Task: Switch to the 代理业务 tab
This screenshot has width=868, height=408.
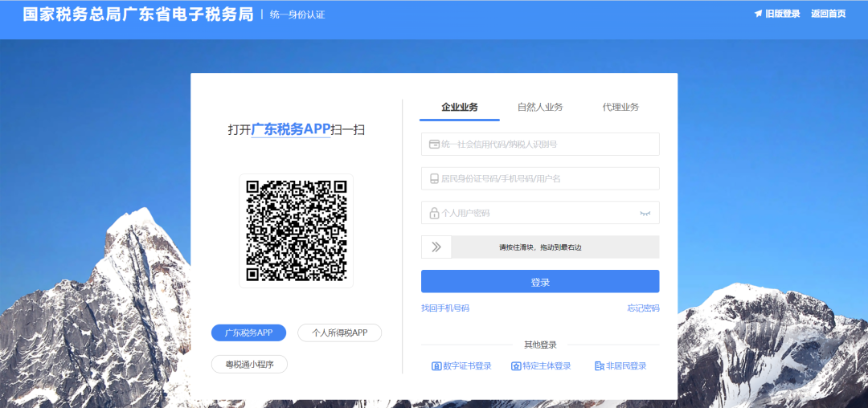Action: [620, 108]
